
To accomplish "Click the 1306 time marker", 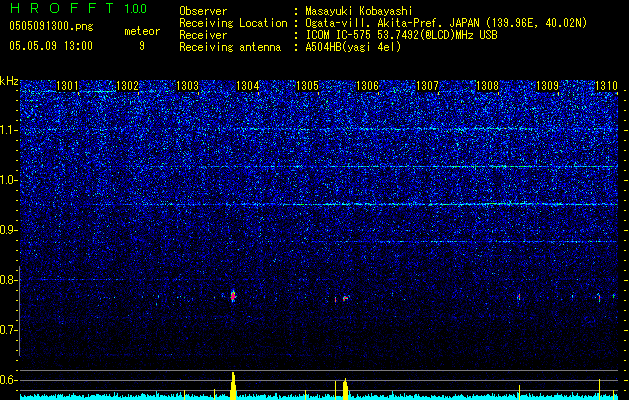I will (367, 85).
